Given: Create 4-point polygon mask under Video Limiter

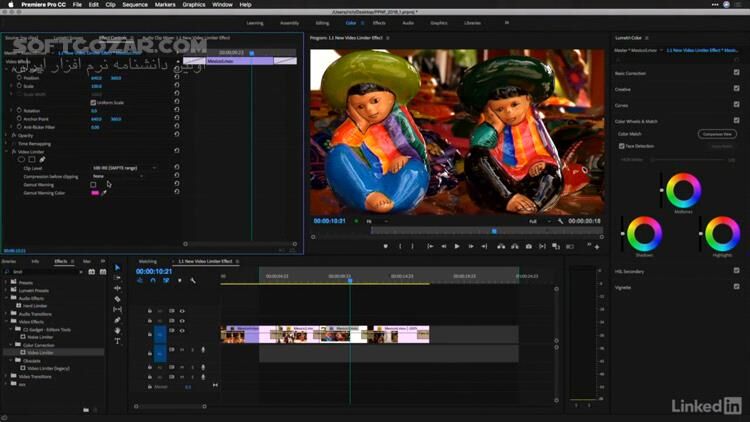Looking at the screenshot, I should [x=32, y=159].
